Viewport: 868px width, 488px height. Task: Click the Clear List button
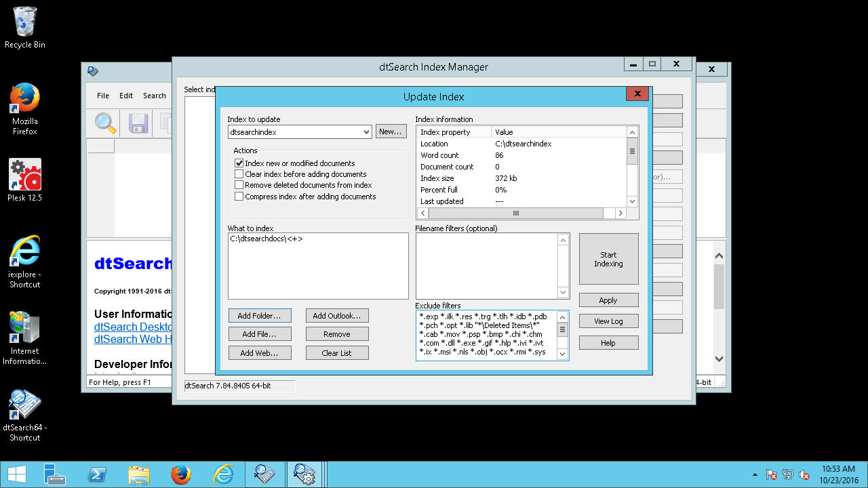[337, 353]
